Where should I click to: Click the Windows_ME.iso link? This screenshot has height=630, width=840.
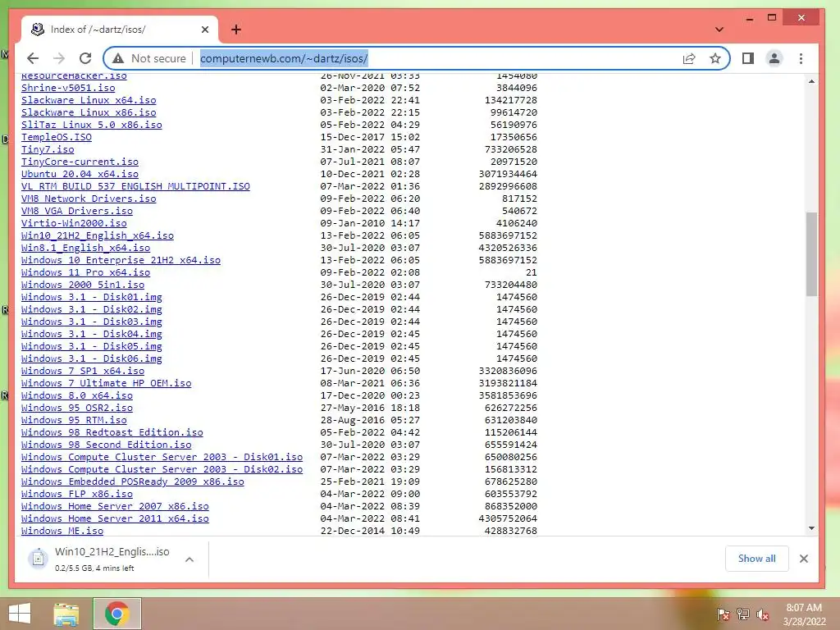click(62, 532)
